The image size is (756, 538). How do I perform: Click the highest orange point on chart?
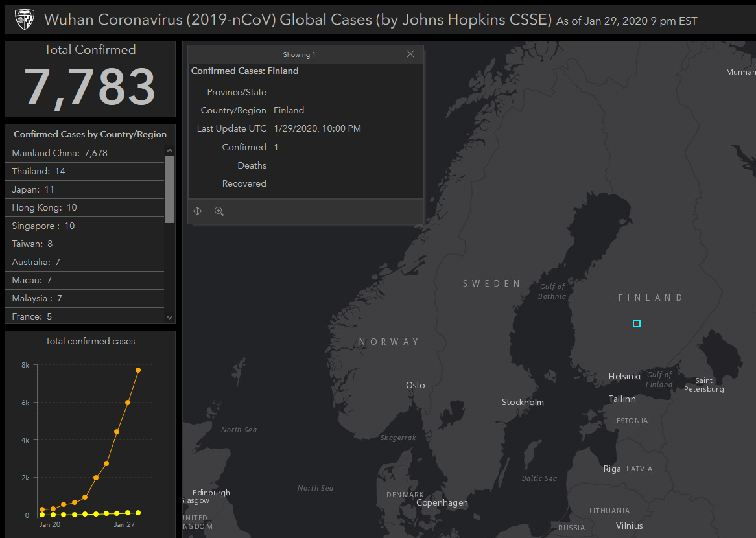[x=138, y=370]
